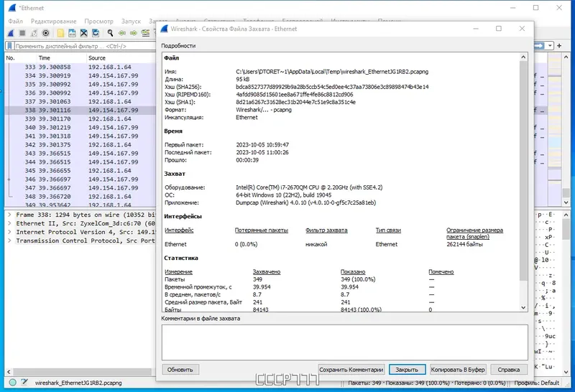
Task: Open the Файл menu
Action: pos(15,22)
